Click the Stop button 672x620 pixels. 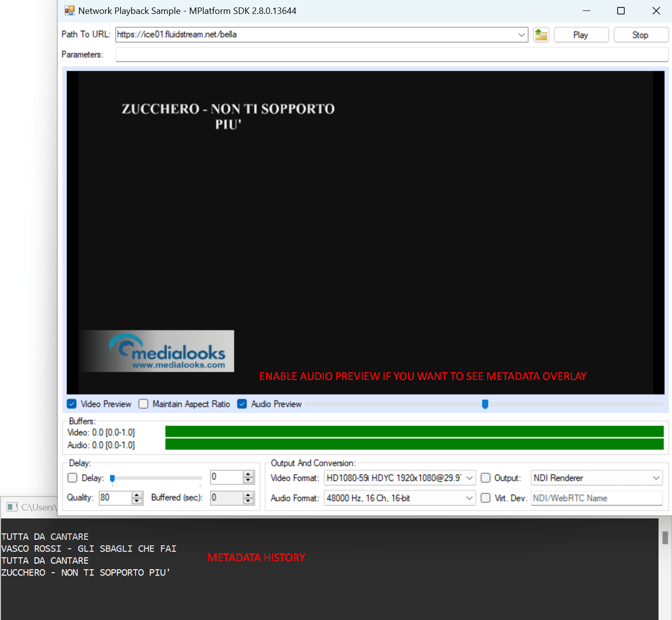point(641,35)
